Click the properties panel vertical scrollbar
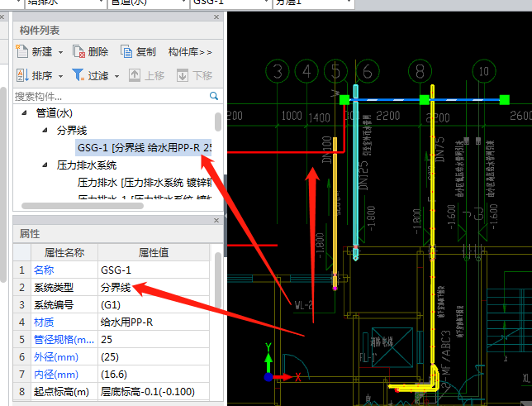The height and width of the screenshot is (406, 532). click(218, 280)
